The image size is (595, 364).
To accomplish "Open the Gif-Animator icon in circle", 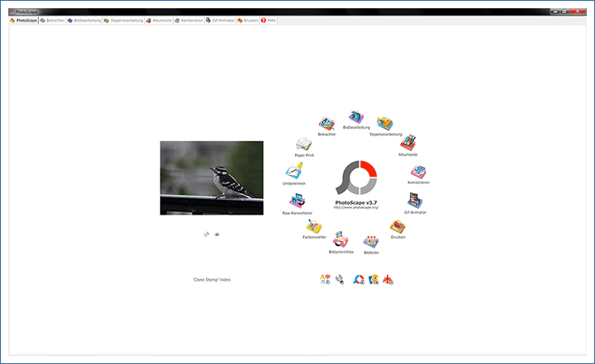I will [x=415, y=201].
